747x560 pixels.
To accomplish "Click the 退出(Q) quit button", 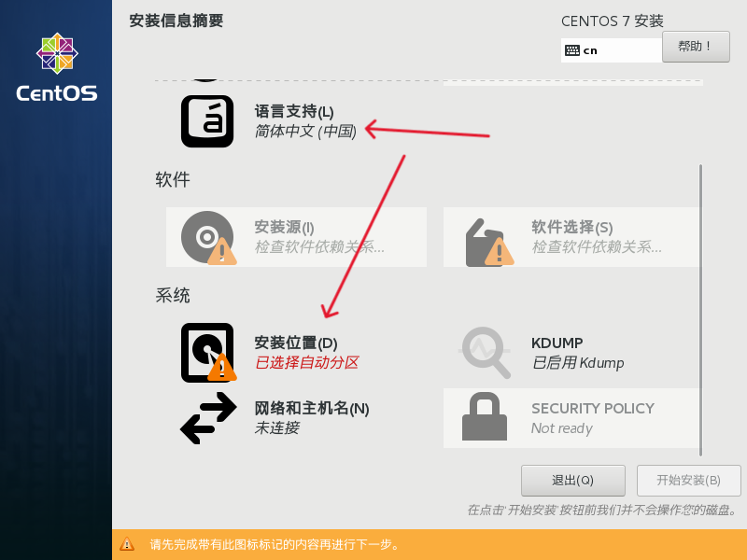I will pos(572,481).
